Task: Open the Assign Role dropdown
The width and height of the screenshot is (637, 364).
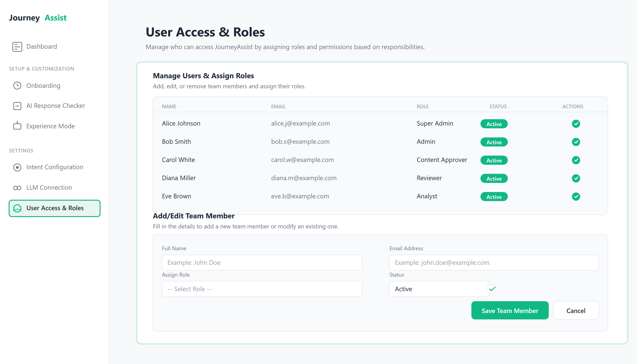Action: tap(262, 289)
